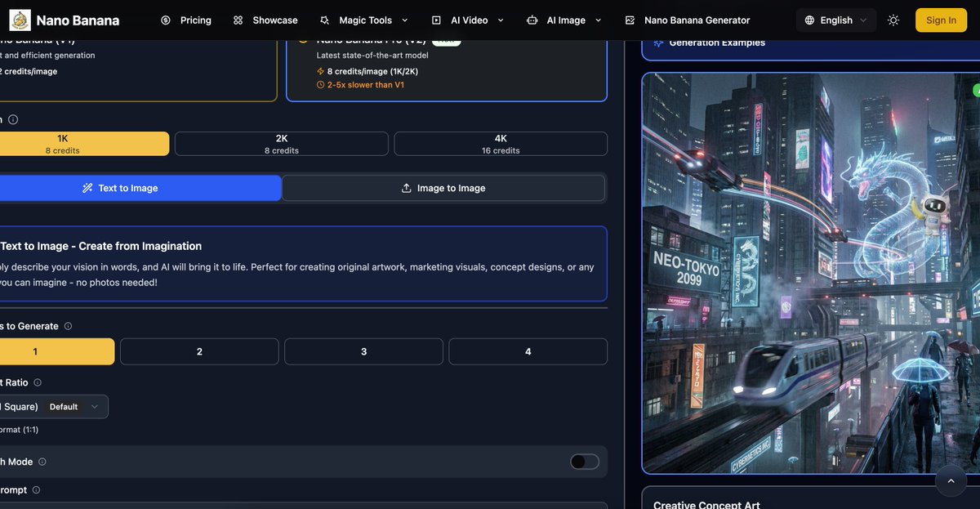980x509 pixels.
Task: Switch to Image to Image tab
Action: click(x=443, y=188)
